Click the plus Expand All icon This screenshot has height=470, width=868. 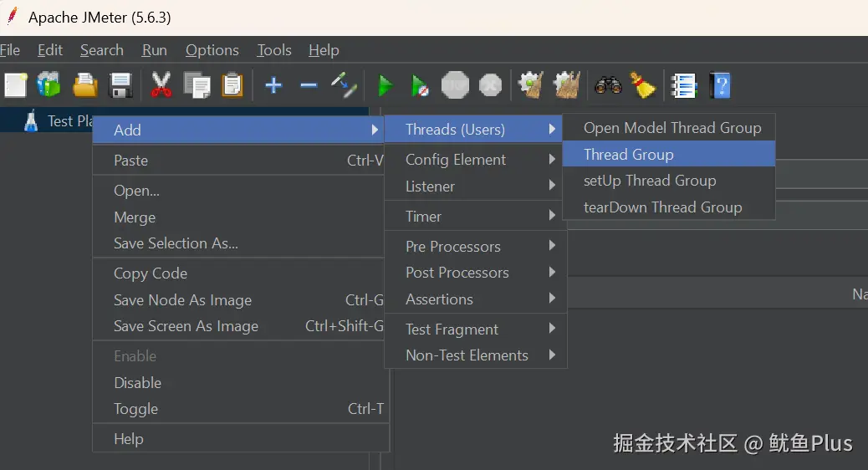[273, 84]
